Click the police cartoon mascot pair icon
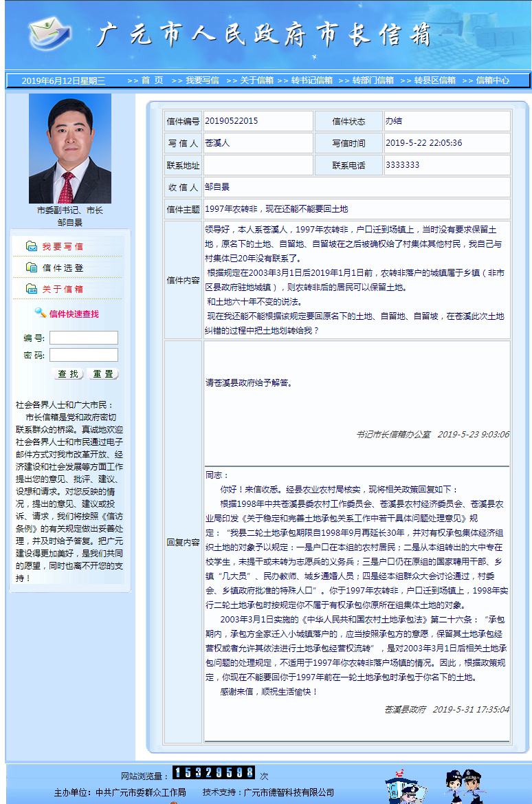The image size is (532, 804). 465,787
